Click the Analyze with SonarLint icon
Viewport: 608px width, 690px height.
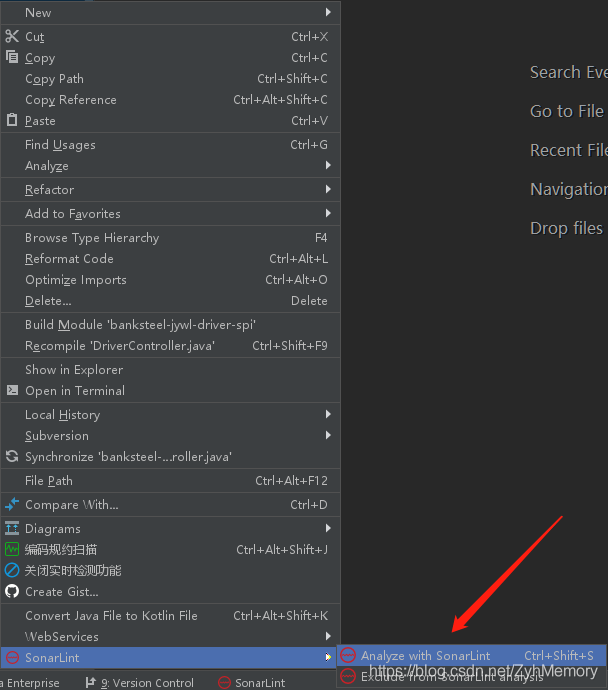pyautogui.click(x=348, y=655)
